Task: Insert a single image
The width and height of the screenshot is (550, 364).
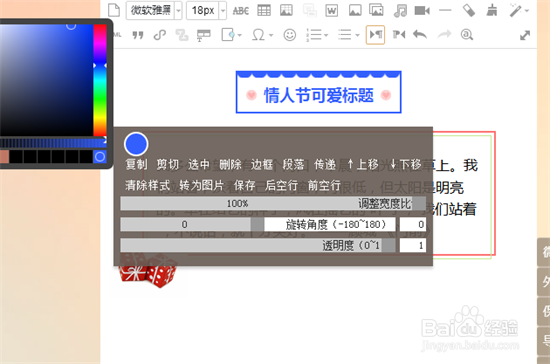Action: [355, 10]
